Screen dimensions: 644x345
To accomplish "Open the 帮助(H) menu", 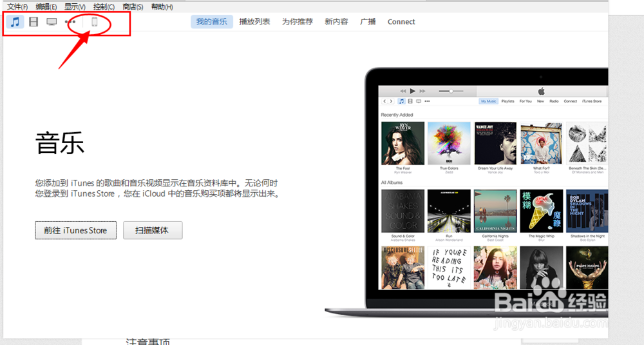I will [162, 7].
